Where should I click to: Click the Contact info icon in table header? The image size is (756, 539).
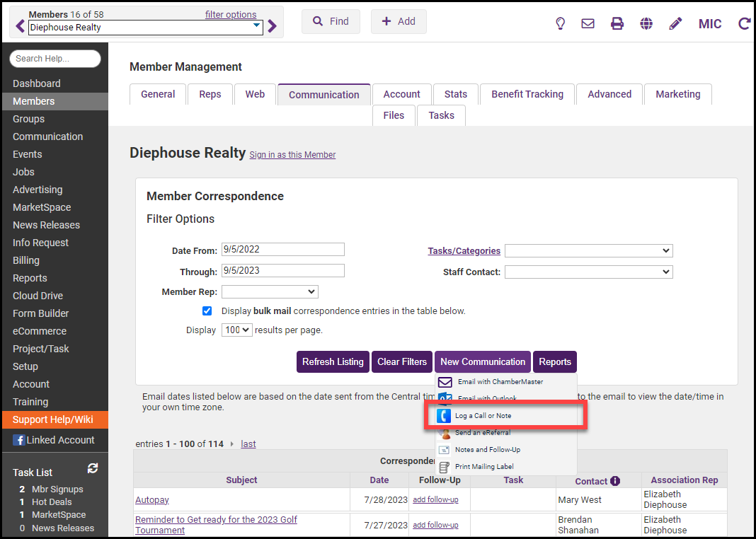(615, 481)
